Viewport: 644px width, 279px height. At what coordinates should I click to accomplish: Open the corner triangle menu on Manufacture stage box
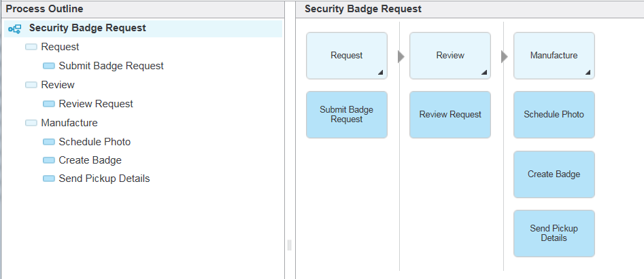588,73
